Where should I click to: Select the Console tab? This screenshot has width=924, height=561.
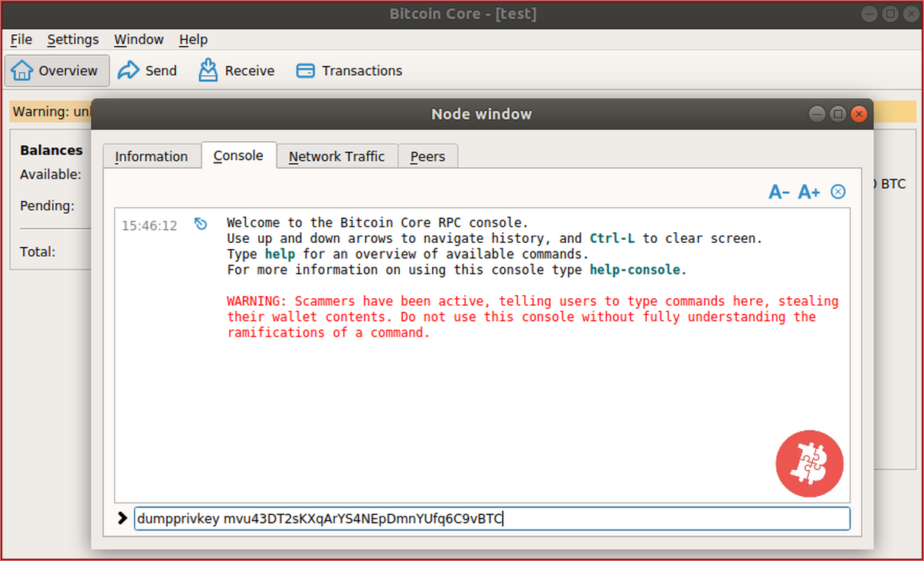(x=238, y=156)
